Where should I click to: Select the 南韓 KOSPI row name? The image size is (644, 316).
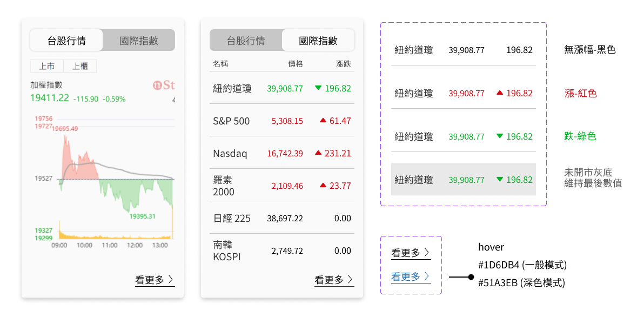click(x=227, y=251)
